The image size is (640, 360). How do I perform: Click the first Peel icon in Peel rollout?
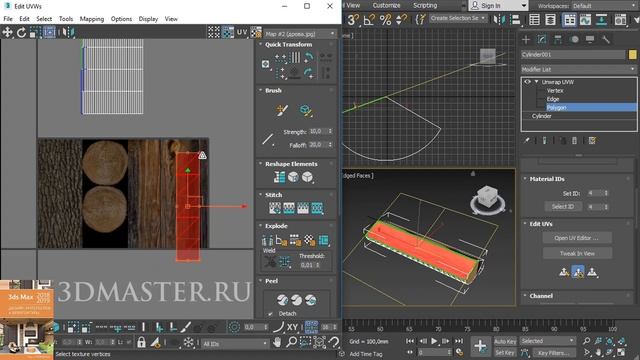[x=282, y=300]
